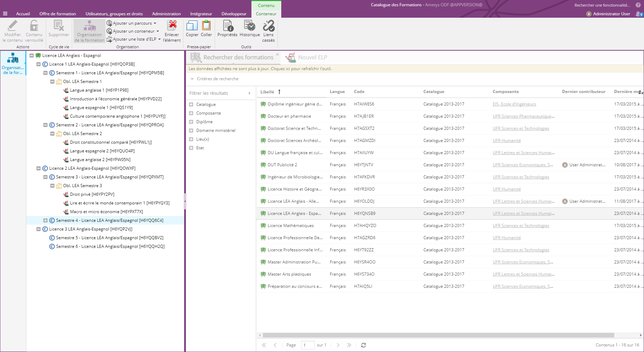Viewport: 644px width, 352px height.
Task: Open composante link in Docteur en pharmacie row
Action: tap(524, 116)
